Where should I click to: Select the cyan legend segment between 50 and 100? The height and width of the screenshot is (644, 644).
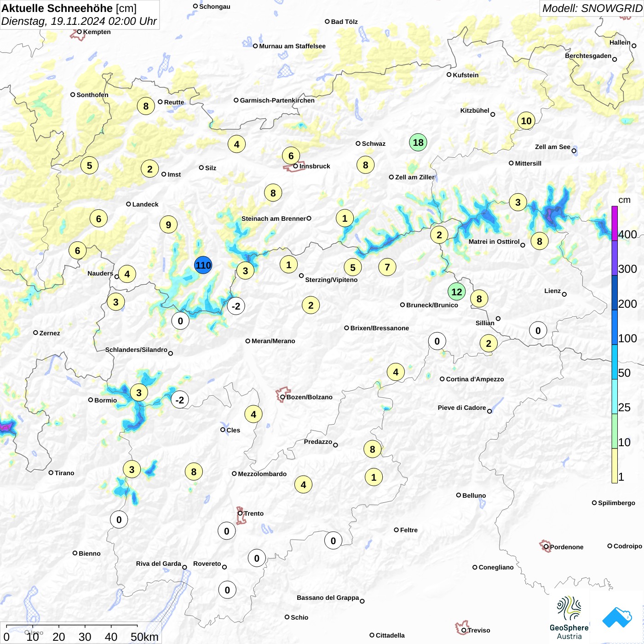coord(615,362)
